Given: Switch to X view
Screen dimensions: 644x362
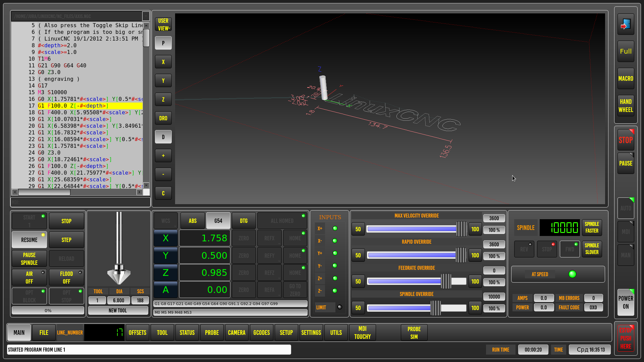Looking at the screenshot, I should point(163,62).
